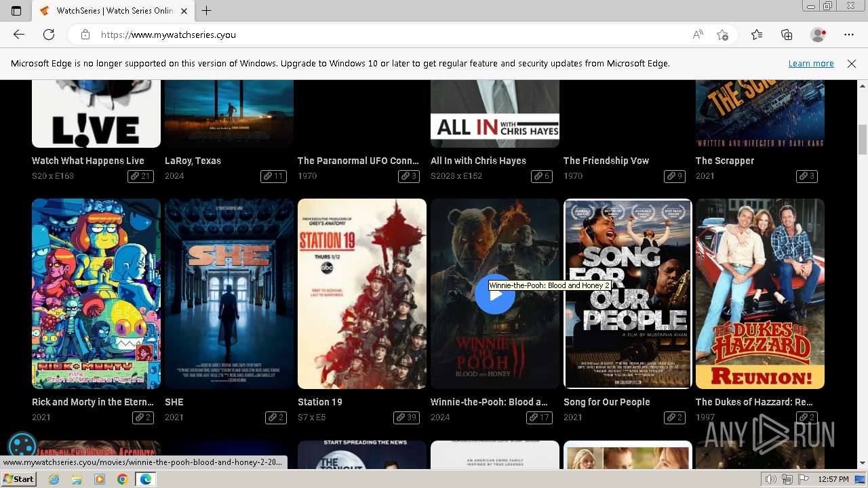The height and width of the screenshot is (488, 868).
Task: Click the 3 links badge for The Scrapper
Action: tap(807, 176)
